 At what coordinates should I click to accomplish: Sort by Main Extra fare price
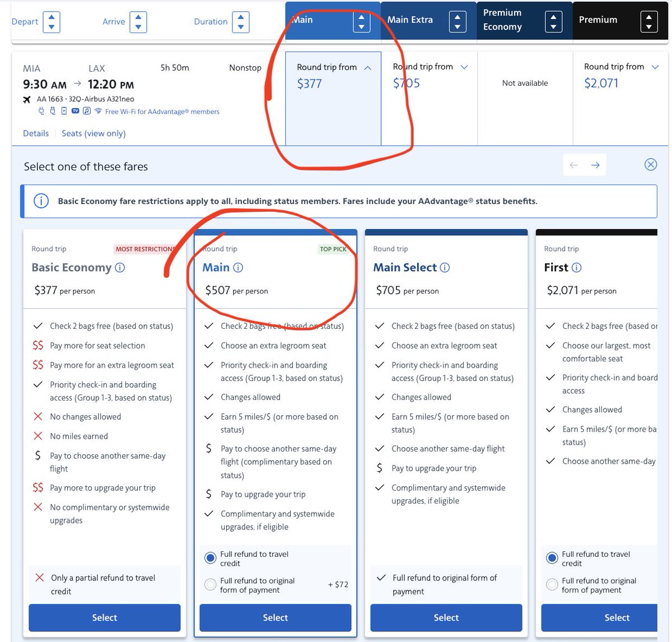[x=458, y=22]
